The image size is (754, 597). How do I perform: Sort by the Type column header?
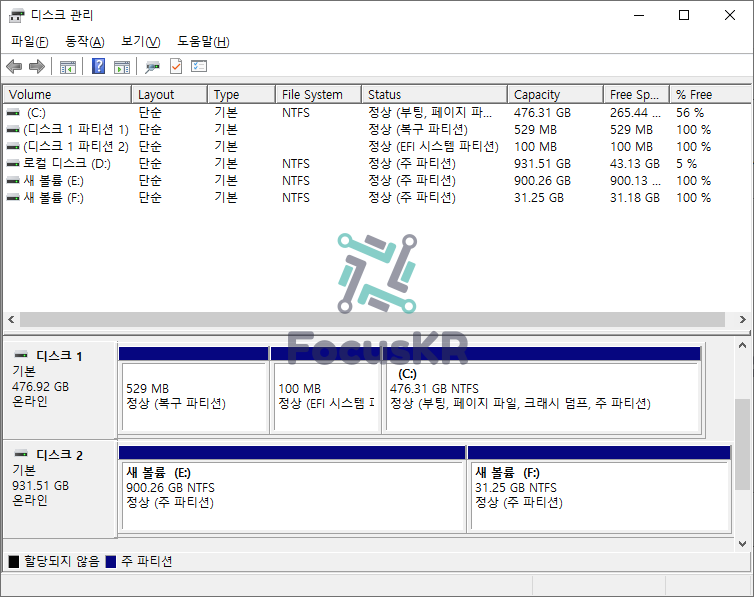tap(241, 94)
